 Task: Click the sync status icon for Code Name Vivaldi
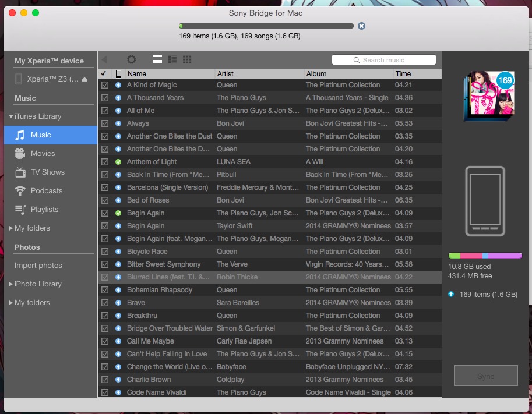tap(118, 392)
